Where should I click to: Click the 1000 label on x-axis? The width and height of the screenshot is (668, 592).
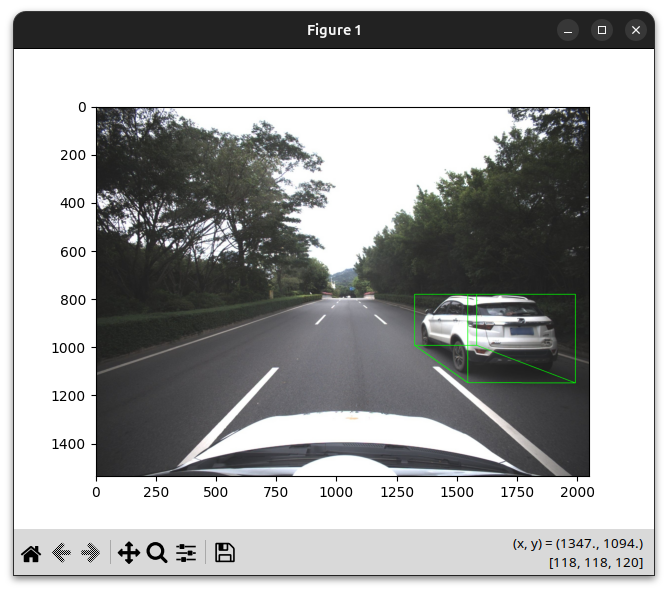pyautogui.click(x=336, y=492)
